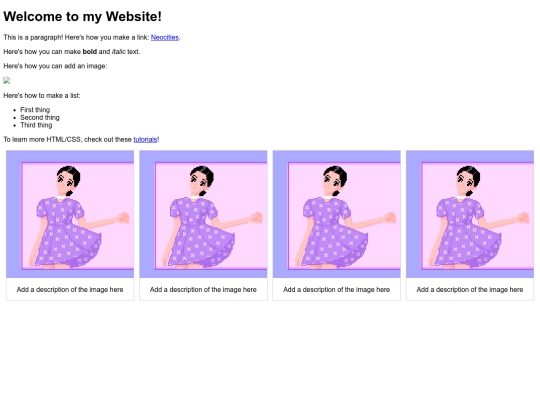Click the second image description caption
This screenshot has width=540, height=405.
(x=203, y=290)
